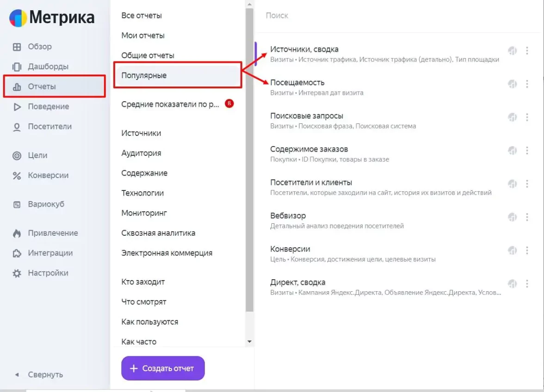Click the Дашборды icon in sidebar

17,67
